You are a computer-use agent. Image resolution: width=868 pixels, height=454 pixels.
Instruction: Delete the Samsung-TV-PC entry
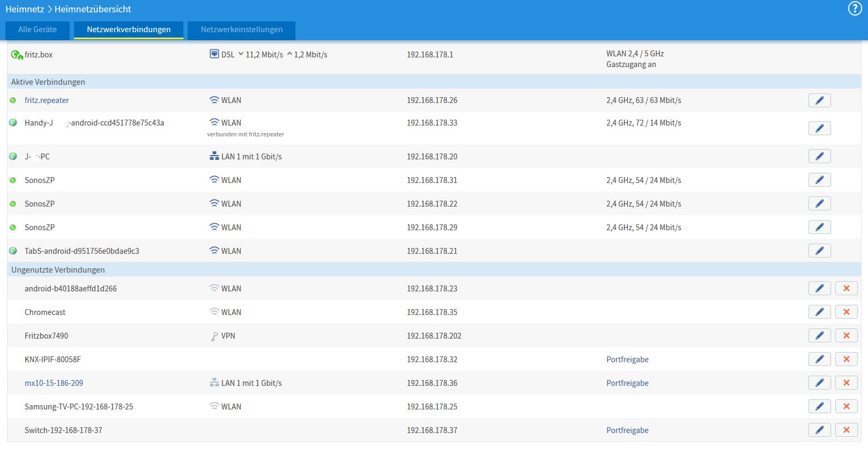tap(846, 406)
